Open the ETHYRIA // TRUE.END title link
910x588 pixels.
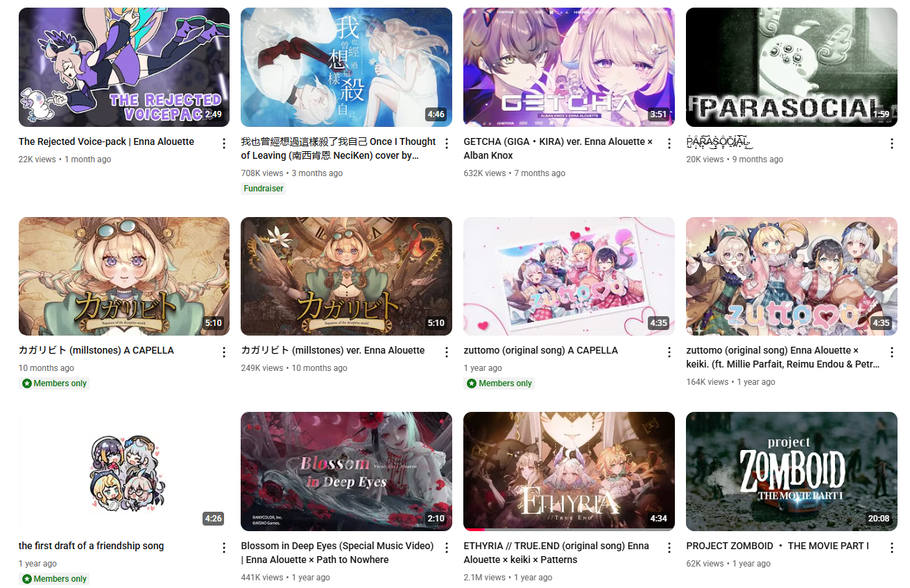tap(556, 553)
